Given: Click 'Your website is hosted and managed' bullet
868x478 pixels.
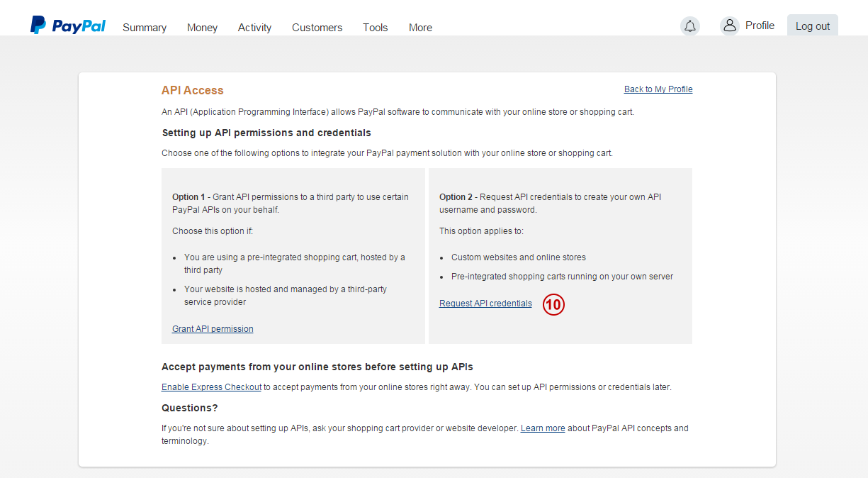Looking at the screenshot, I should pyautogui.click(x=286, y=296).
